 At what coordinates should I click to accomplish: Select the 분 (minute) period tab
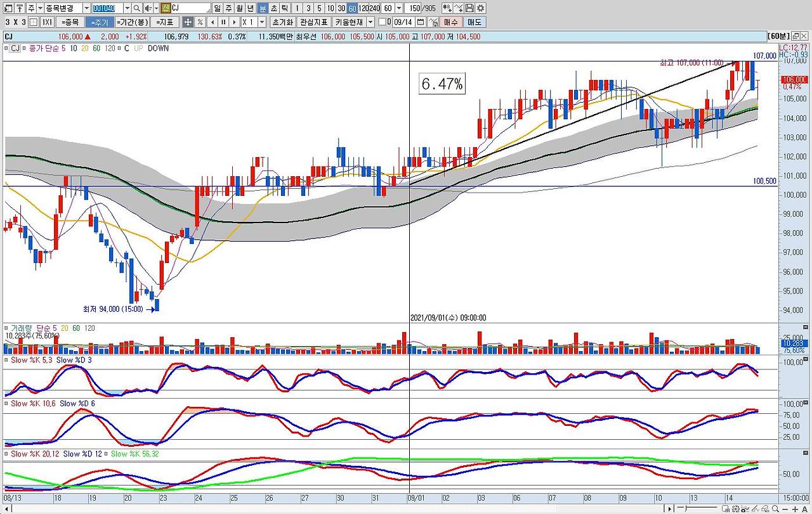[x=263, y=8]
